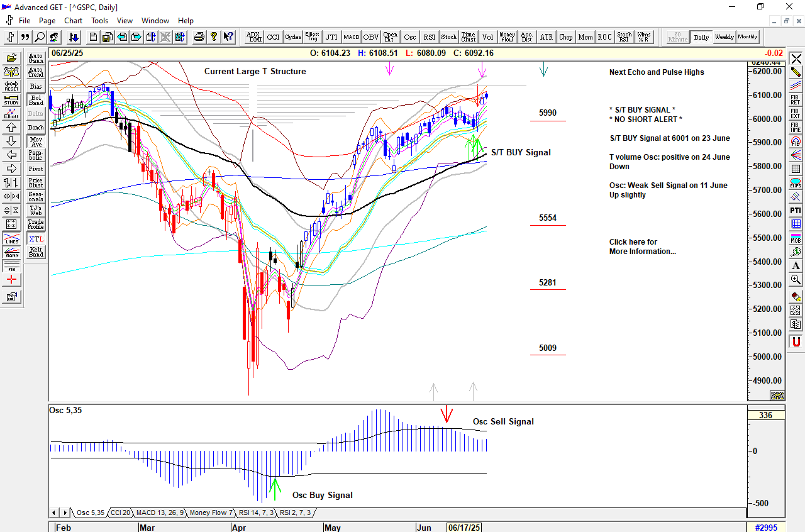The width and height of the screenshot is (805, 532).
Task: Select the magnifying glass search tool
Action: [x=40, y=37]
